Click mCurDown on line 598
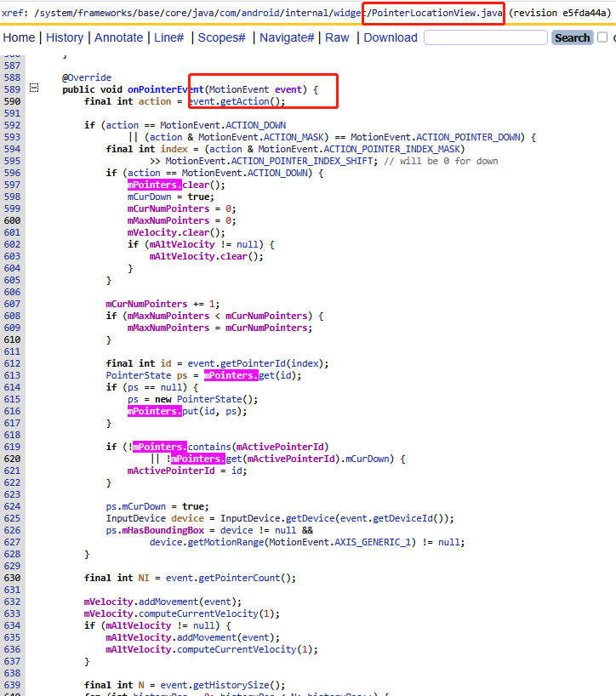 (x=149, y=197)
